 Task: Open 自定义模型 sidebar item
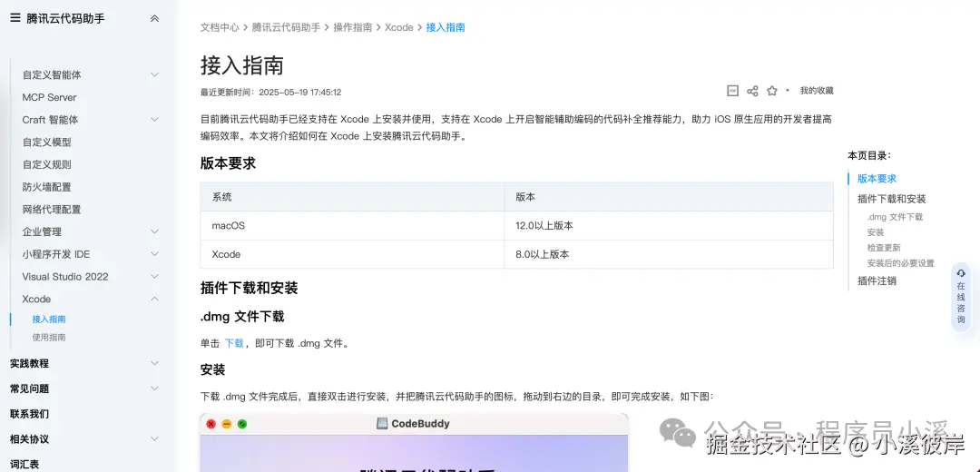[47, 142]
